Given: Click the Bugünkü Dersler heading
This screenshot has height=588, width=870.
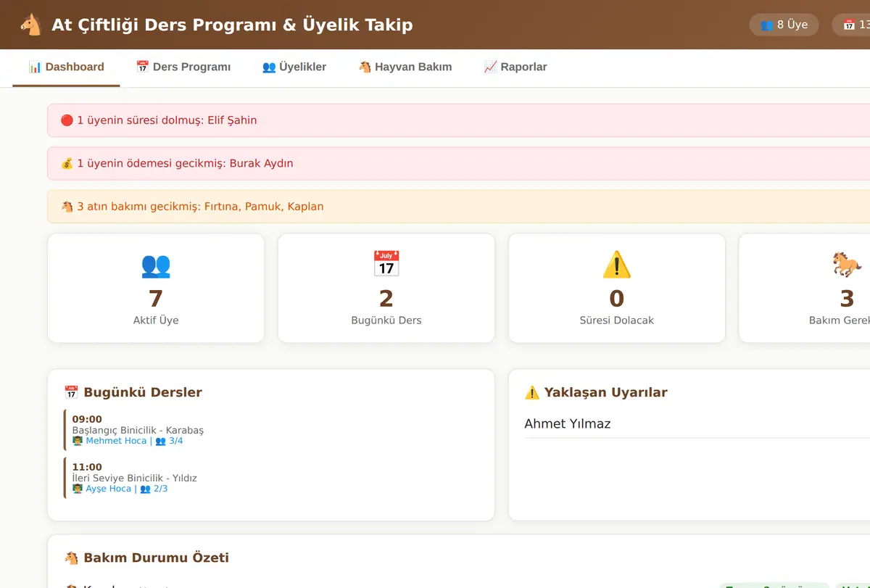Looking at the screenshot, I should (x=133, y=392).
